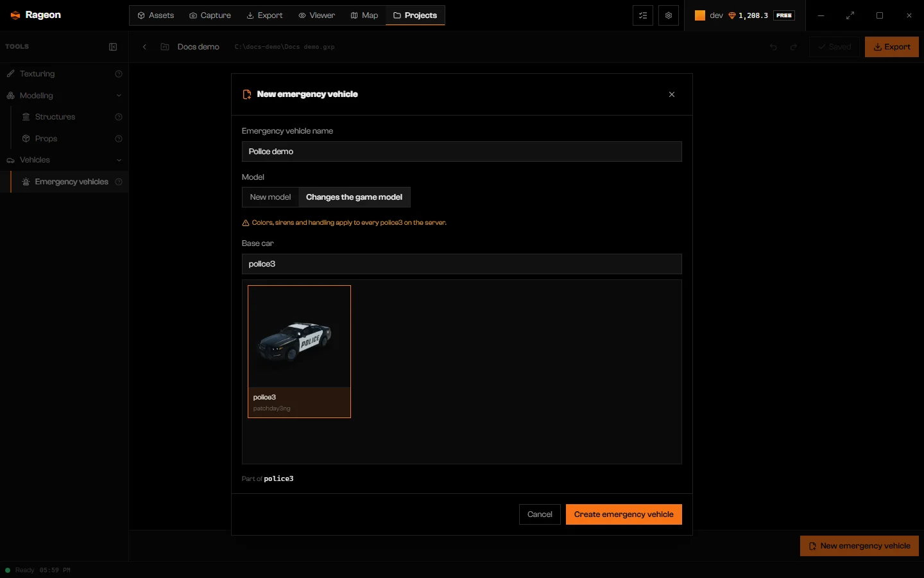Select Changes the game model option
The width and height of the screenshot is (924, 578).
[354, 197]
